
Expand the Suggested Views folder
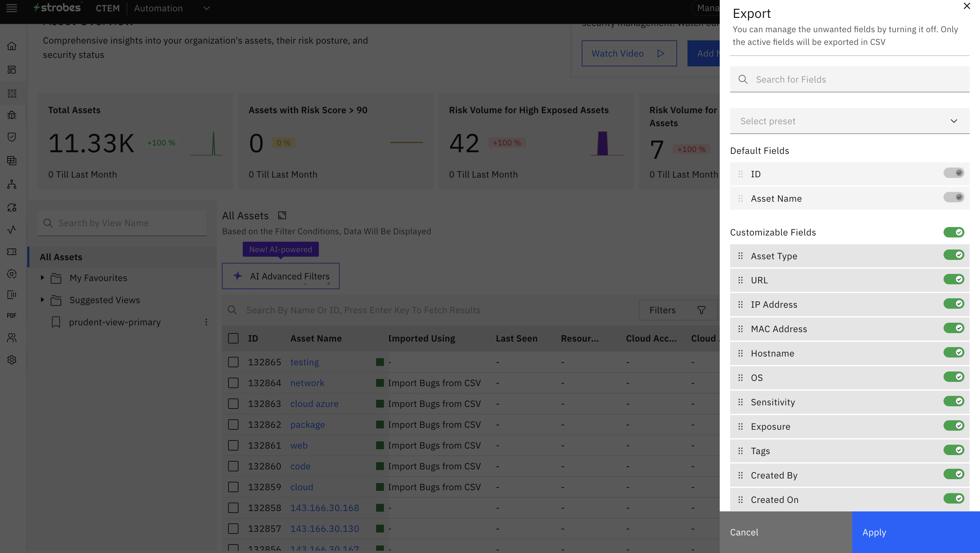[42, 300]
